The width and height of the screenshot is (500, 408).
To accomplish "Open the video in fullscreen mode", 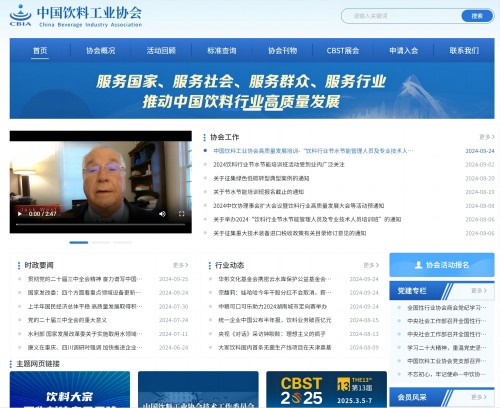I will [x=181, y=214].
